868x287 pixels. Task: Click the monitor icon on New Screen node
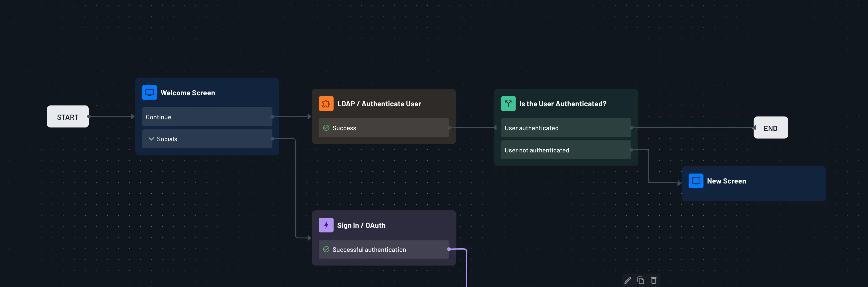pos(696,181)
